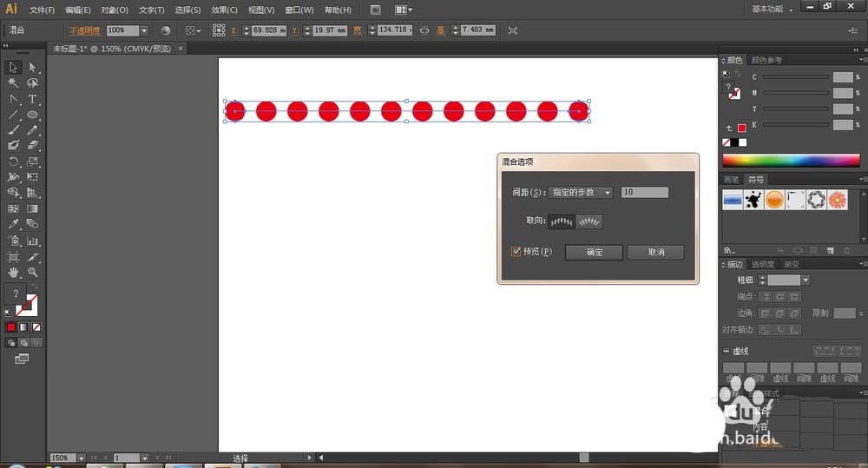Select the Slice tool
The height and width of the screenshot is (468, 868).
point(33,257)
